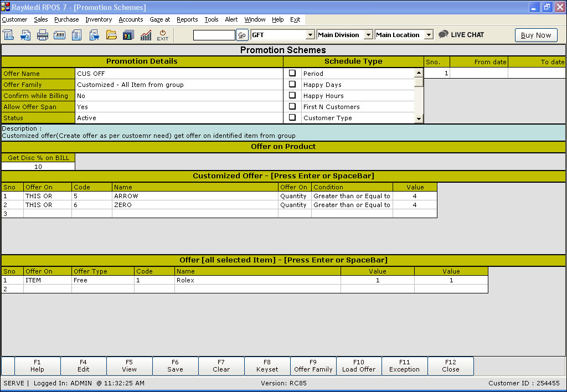567x392 pixels.
Task: Click the LIVE CHAT speech bubble icon
Action: tap(443, 34)
